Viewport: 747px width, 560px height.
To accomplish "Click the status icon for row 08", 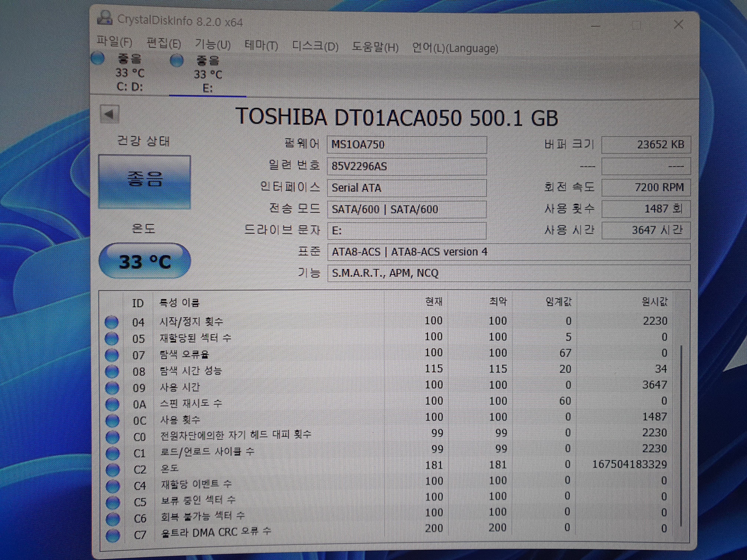I will pyautogui.click(x=112, y=371).
